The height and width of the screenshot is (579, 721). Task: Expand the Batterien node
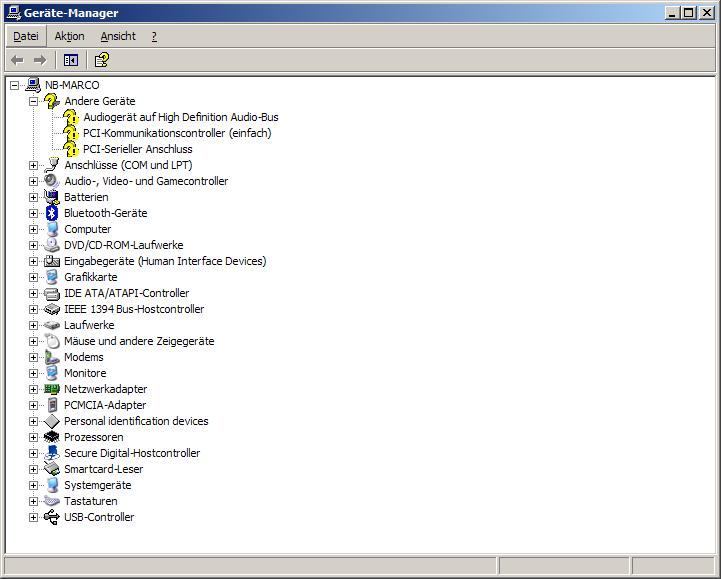(33, 197)
